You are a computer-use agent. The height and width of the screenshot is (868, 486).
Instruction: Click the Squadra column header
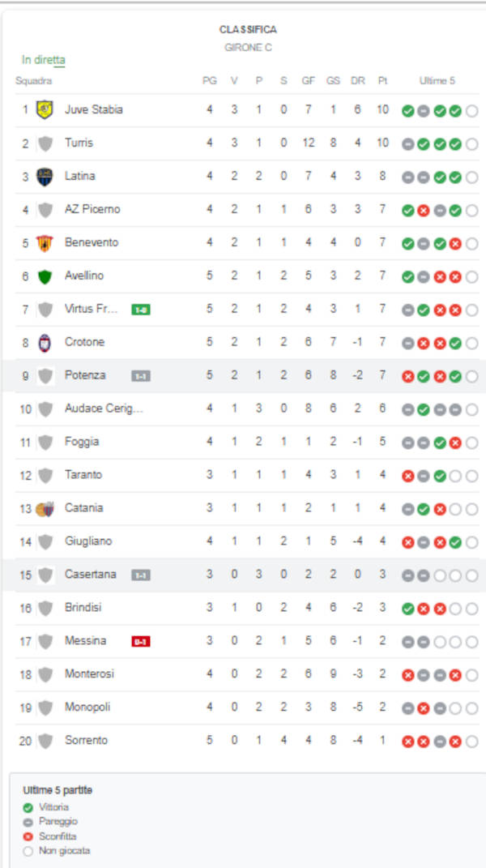tap(34, 81)
